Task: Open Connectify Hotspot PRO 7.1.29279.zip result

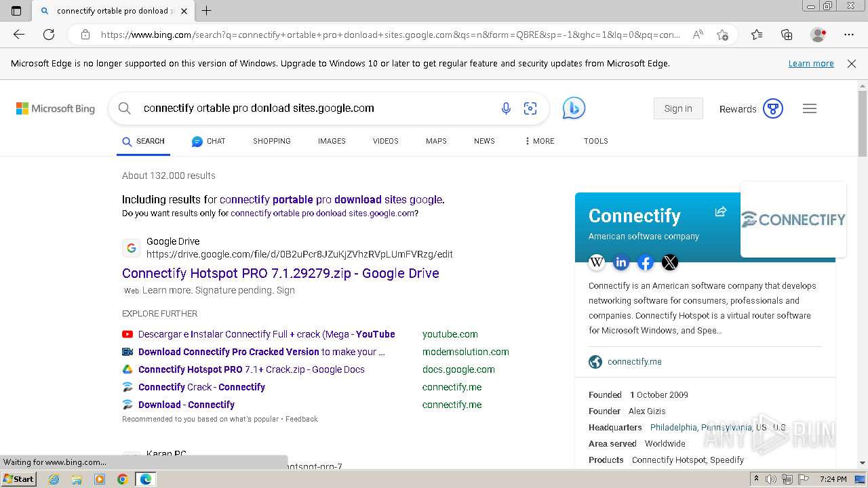Action: (281, 273)
